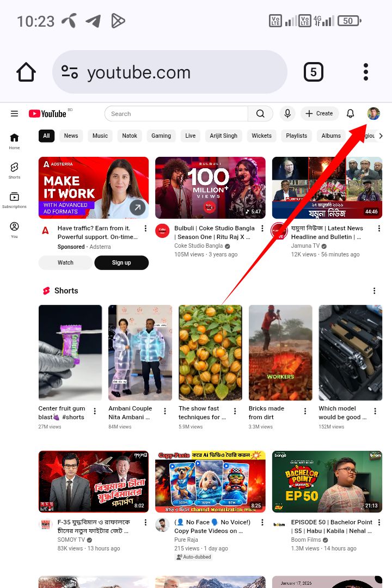Open the account profile avatar
The height and width of the screenshot is (588, 392).
pos(373,113)
